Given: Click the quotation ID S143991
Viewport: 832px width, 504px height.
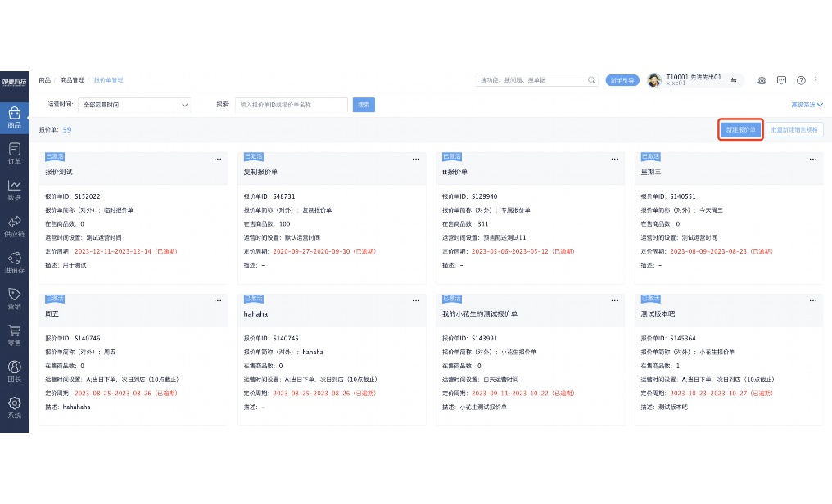Looking at the screenshot, I should coord(485,338).
